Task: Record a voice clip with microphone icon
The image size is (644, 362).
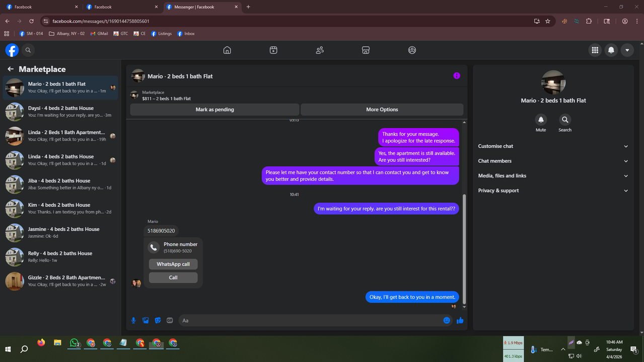Action: click(x=133, y=320)
